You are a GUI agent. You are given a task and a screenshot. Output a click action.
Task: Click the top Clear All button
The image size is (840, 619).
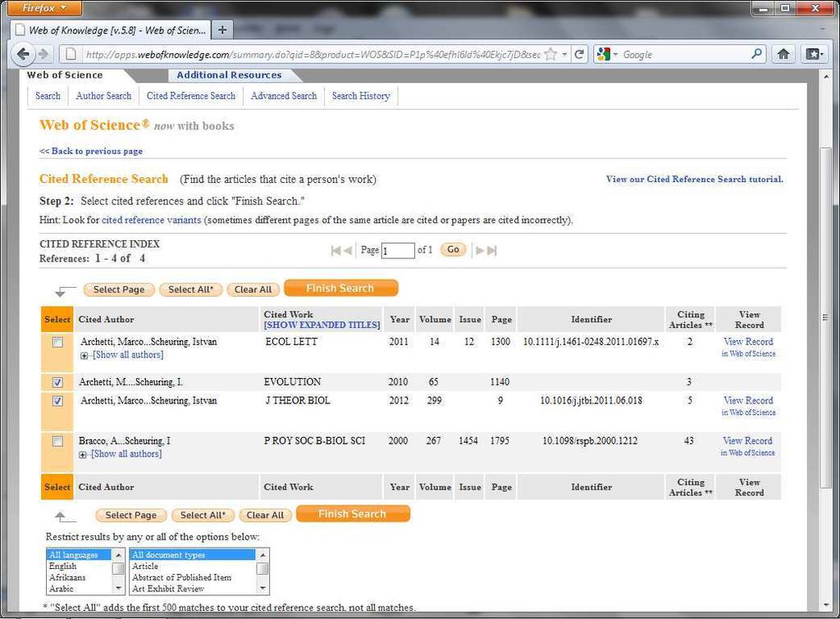pyautogui.click(x=253, y=289)
